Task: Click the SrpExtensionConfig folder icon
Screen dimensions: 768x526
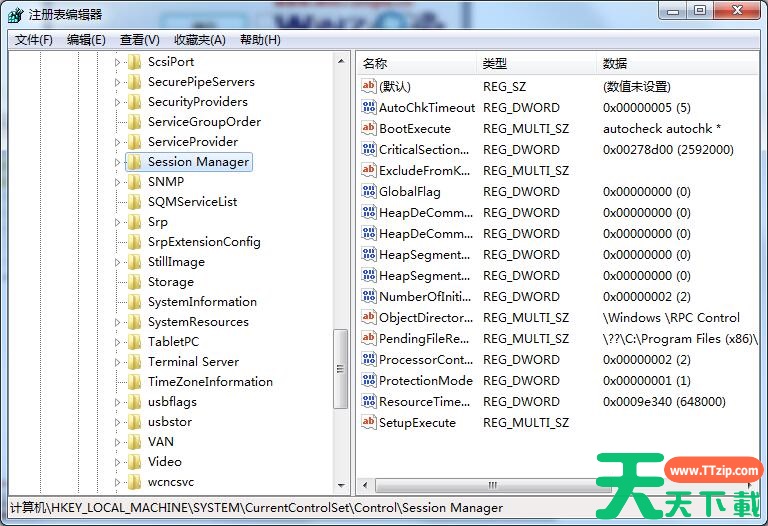Action: (x=134, y=242)
